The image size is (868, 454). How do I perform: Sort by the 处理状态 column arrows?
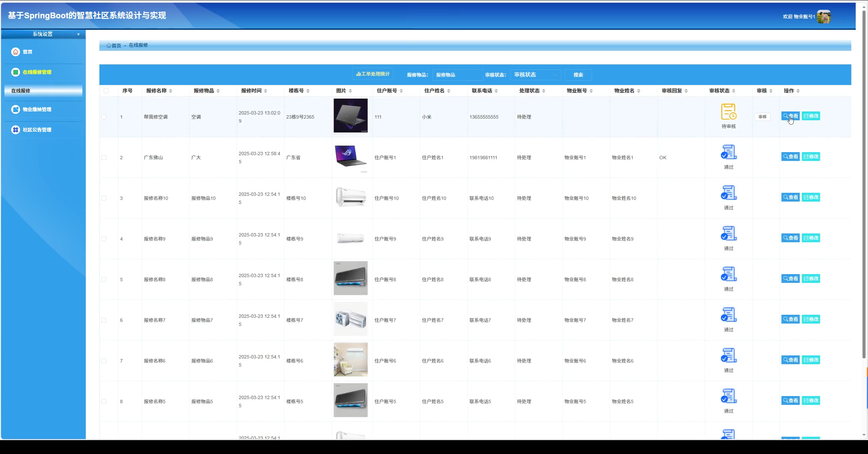pyautogui.click(x=544, y=91)
